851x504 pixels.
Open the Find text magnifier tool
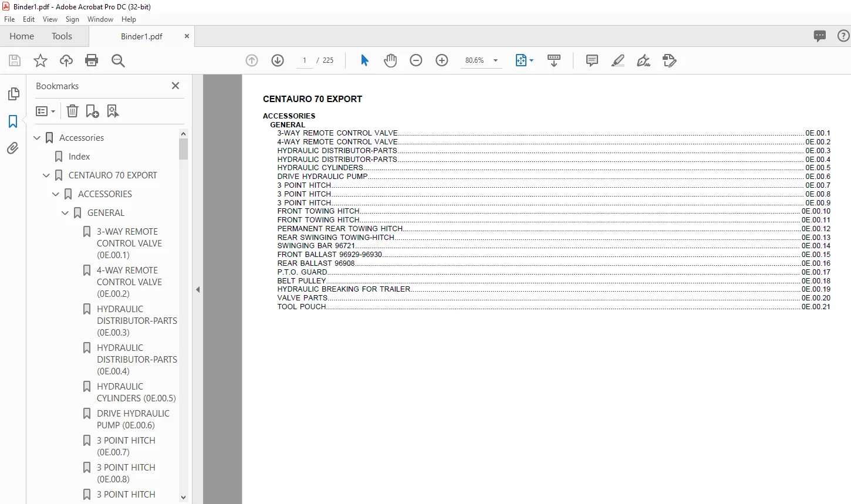(x=118, y=60)
